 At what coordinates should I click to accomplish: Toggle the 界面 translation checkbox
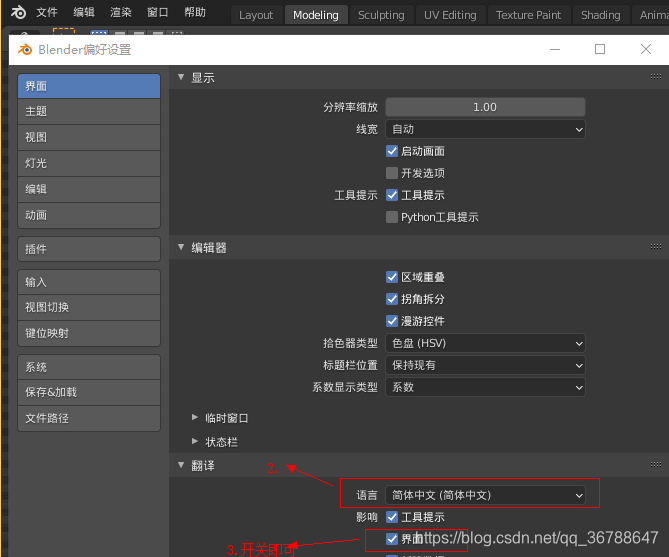(x=392, y=539)
